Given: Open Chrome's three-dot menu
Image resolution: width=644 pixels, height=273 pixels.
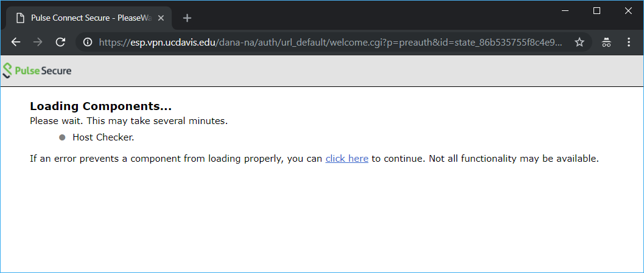Looking at the screenshot, I should pos(628,42).
